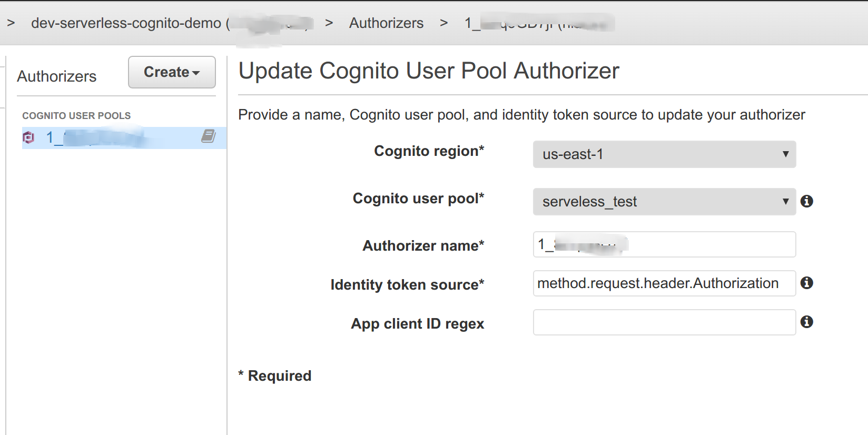
Task: Click the info icon next to Identity token source
Action: tap(806, 283)
